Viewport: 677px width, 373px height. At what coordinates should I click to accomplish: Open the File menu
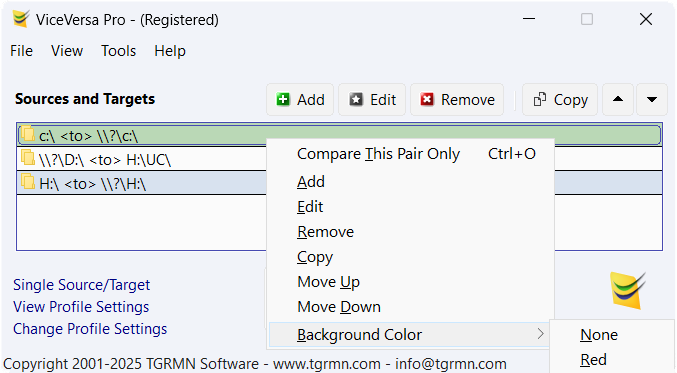click(x=21, y=51)
